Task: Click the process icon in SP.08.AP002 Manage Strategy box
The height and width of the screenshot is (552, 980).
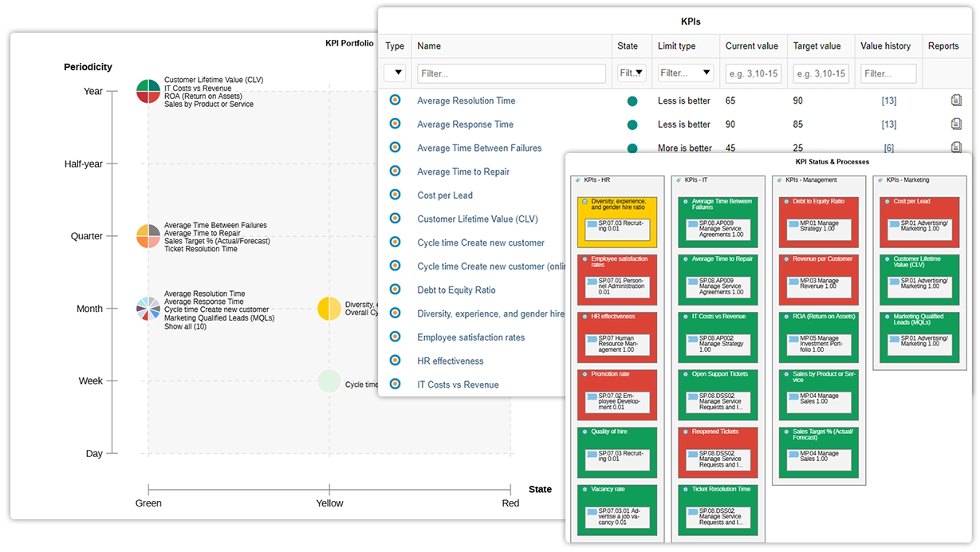Action: 692,340
